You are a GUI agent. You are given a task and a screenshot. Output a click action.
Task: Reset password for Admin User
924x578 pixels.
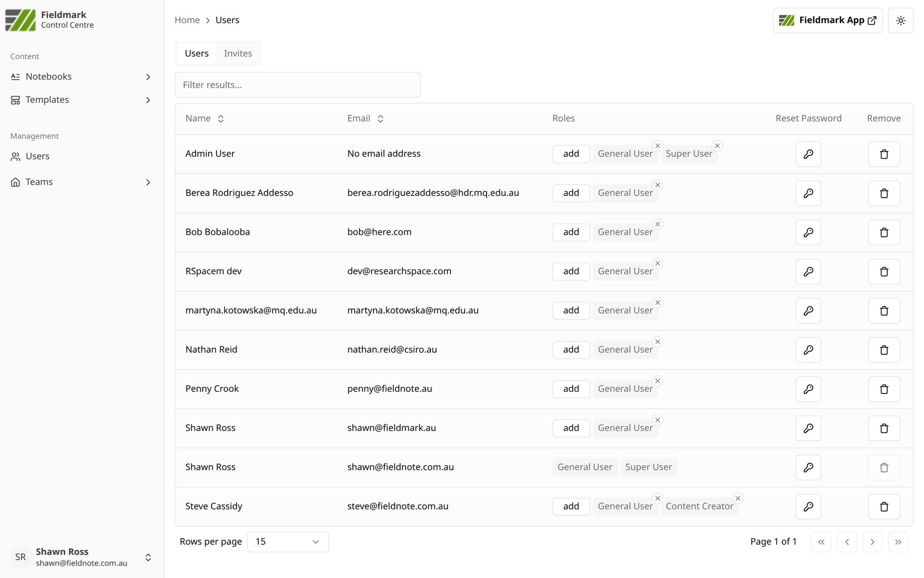pos(808,154)
